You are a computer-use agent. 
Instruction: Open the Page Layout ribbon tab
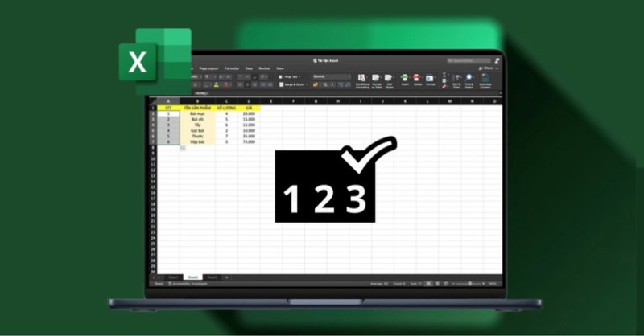click(208, 68)
